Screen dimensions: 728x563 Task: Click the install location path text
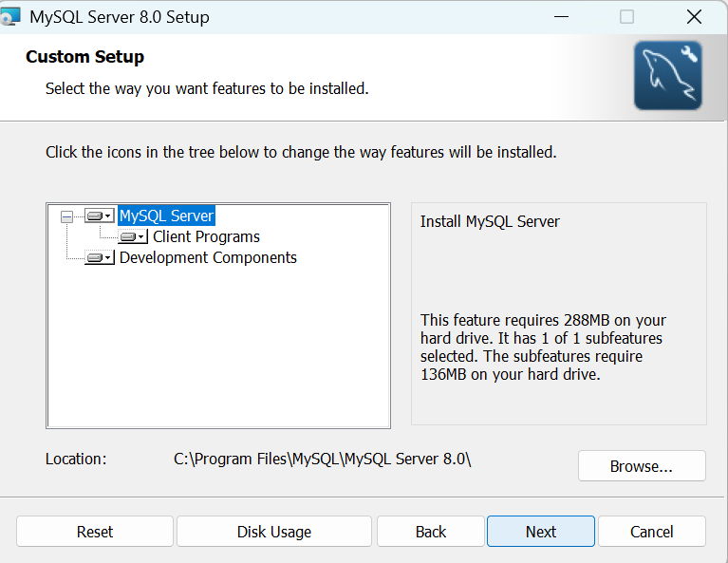click(322, 459)
